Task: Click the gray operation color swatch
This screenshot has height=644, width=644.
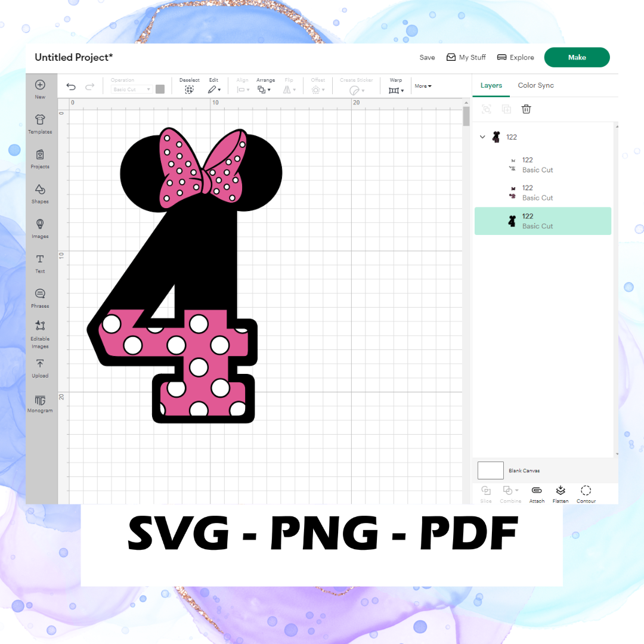Action: click(160, 89)
